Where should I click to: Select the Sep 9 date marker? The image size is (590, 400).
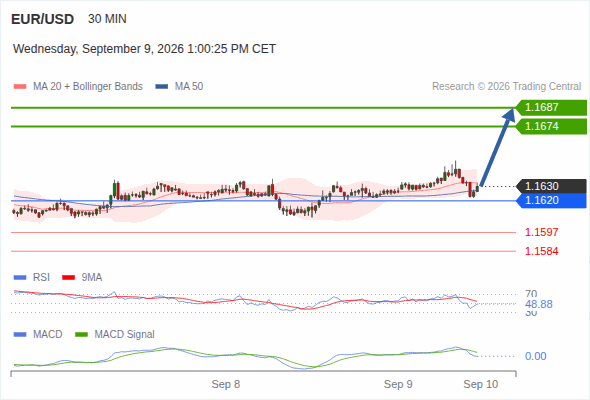pyautogui.click(x=398, y=384)
